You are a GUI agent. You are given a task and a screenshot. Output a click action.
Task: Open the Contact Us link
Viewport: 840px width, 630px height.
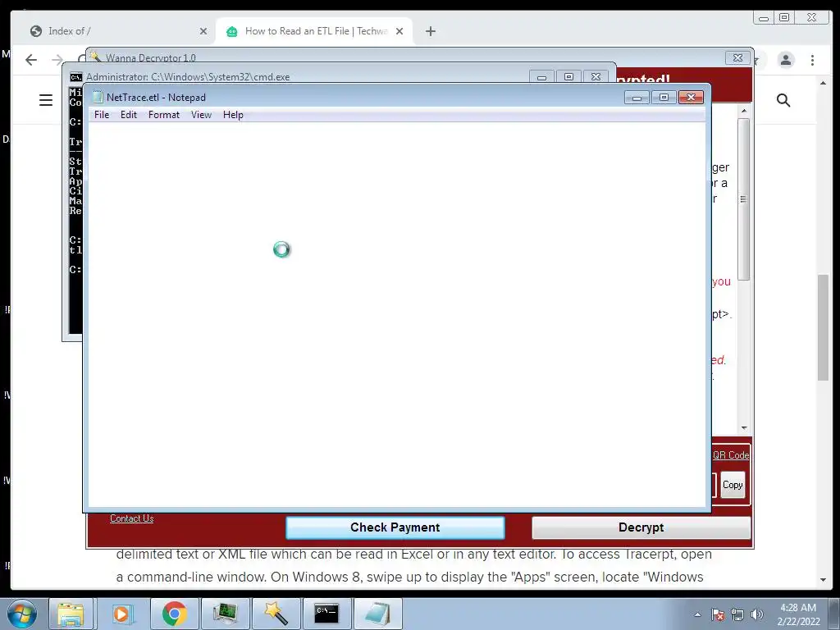pyautogui.click(x=132, y=518)
